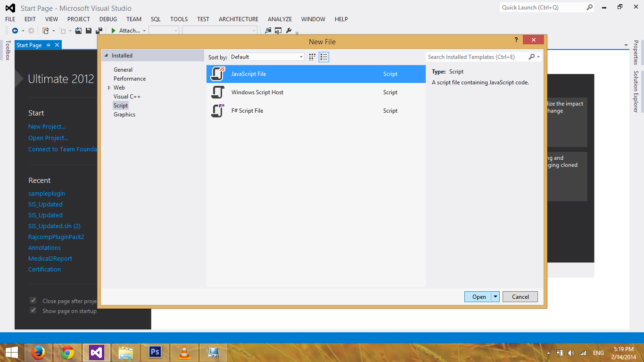This screenshot has height=362, width=644.
Task: Open VLC media player from the taskbar
Action: [x=184, y=353]
